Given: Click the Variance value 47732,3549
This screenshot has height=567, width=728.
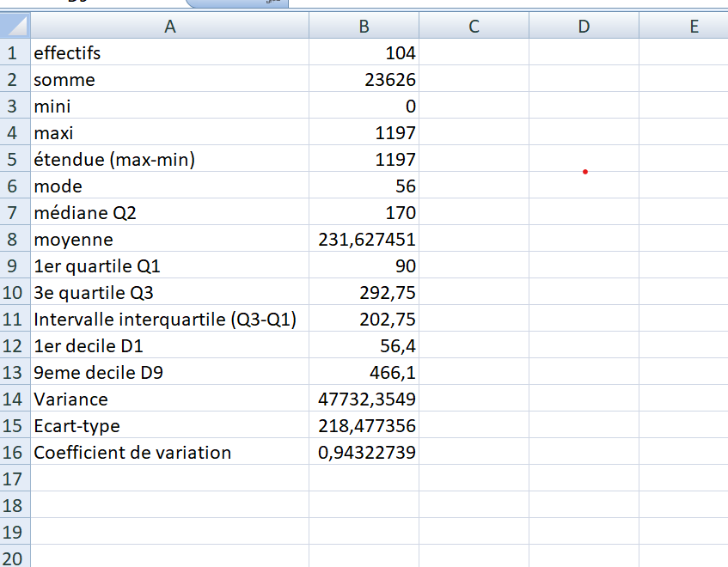Looking at the screenshot, I should pyautogui.click(x=364, y=399).
